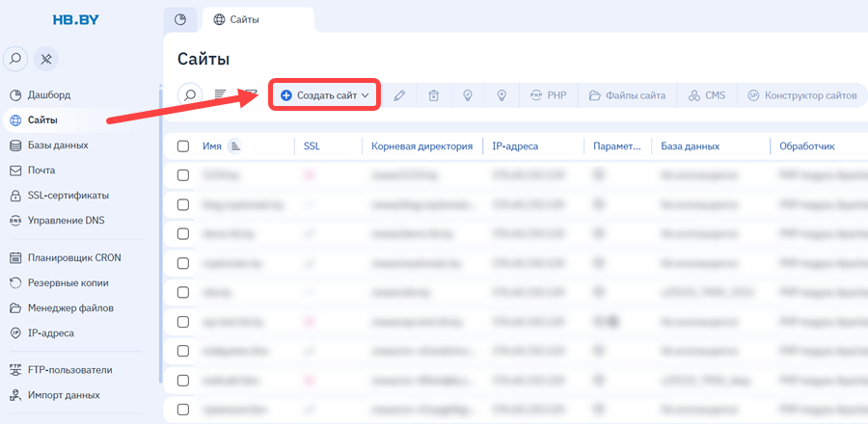This screenshot has width=868, height=424.
Task: Sort by the Имя column header
Action: coord(212,146)
